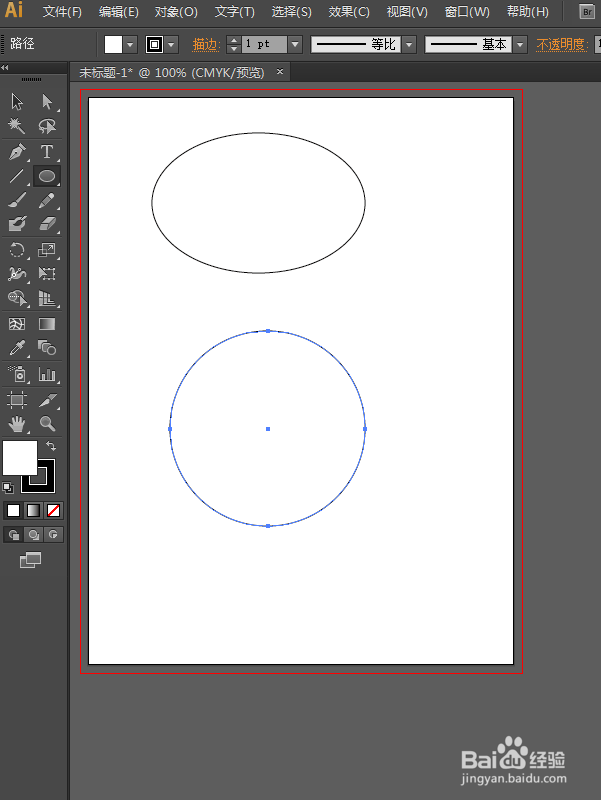Select the Magic Wand tool
The width and height of the screenshot is (601, 800).
tap(17, 126)
